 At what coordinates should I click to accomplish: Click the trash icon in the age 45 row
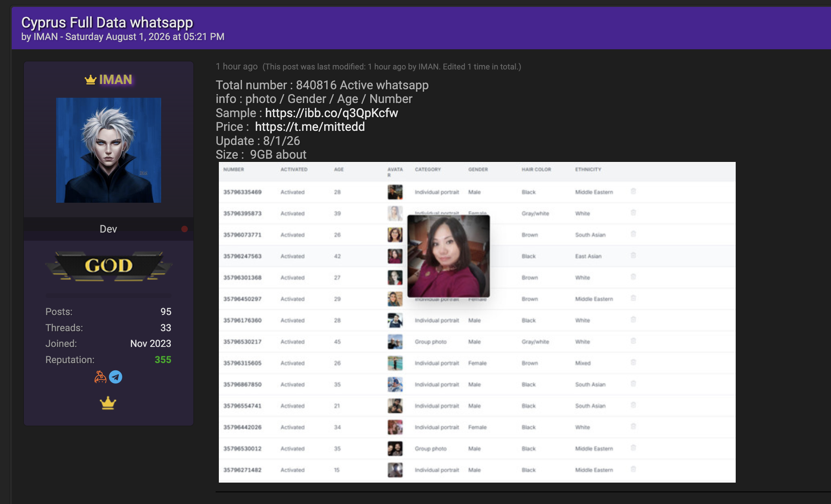tap(633, 341)
